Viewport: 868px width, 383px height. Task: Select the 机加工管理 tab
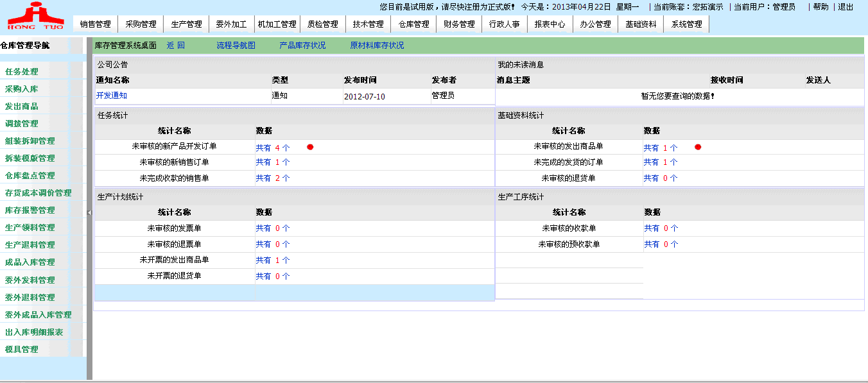277,24
